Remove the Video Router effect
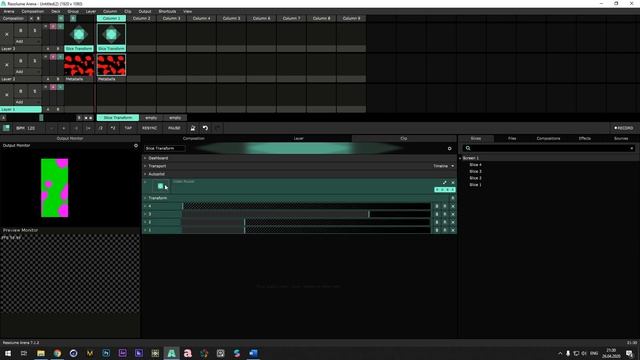This screenshot has height=360, width=640. (x=452, y=182)
